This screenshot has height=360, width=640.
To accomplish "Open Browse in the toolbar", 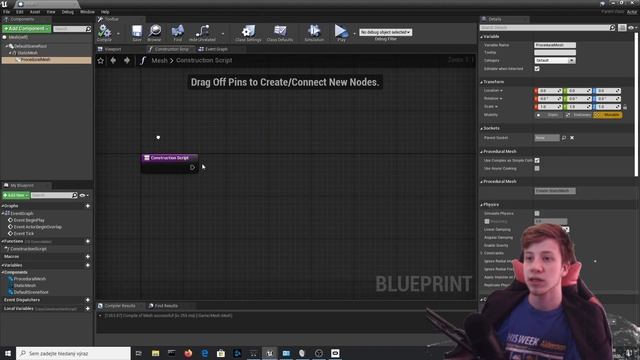I will click(x=154, y=33).
